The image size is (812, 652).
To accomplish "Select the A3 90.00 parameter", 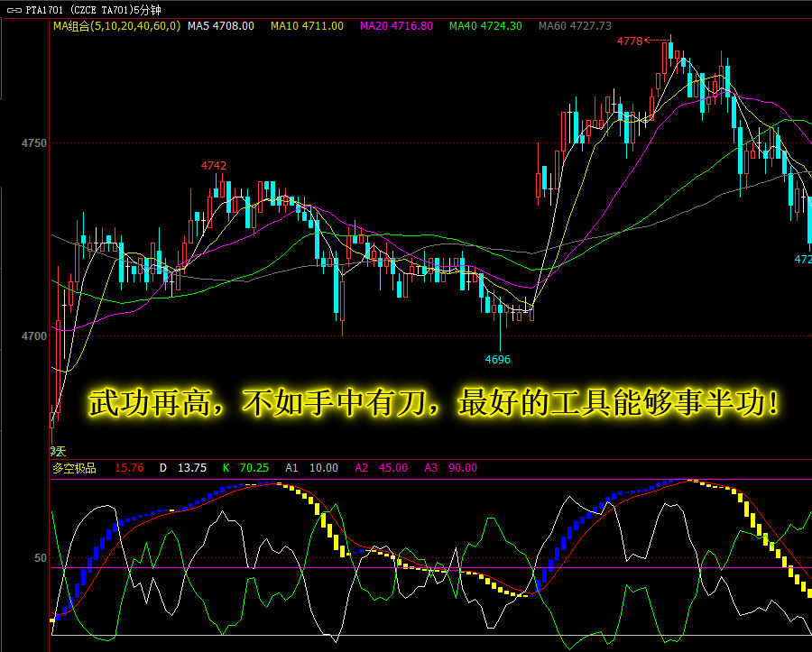I will point(450,468).
